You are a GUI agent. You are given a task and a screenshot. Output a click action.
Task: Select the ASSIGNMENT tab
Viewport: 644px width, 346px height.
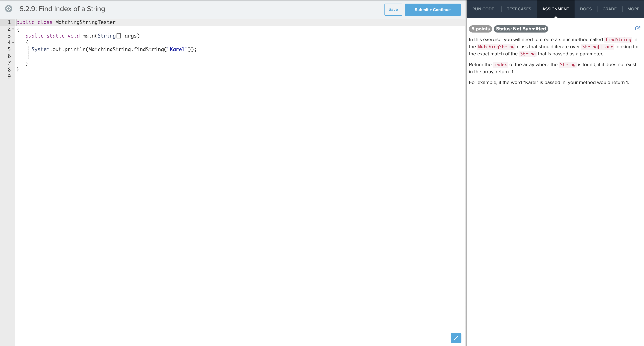556,9
